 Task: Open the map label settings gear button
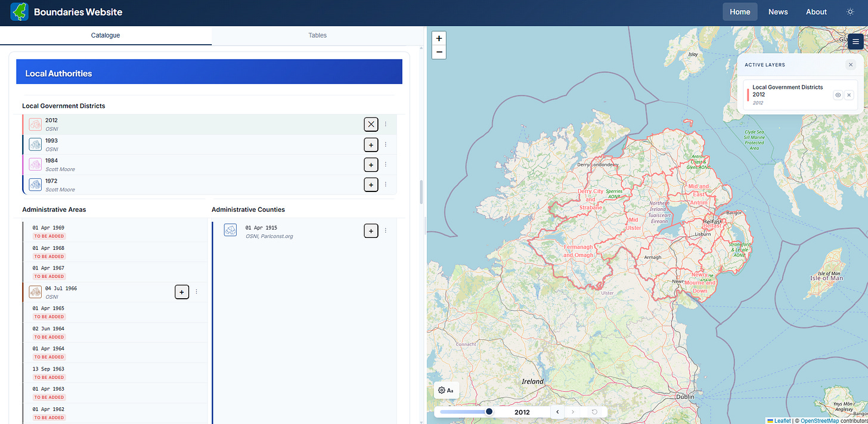[446, 390]
